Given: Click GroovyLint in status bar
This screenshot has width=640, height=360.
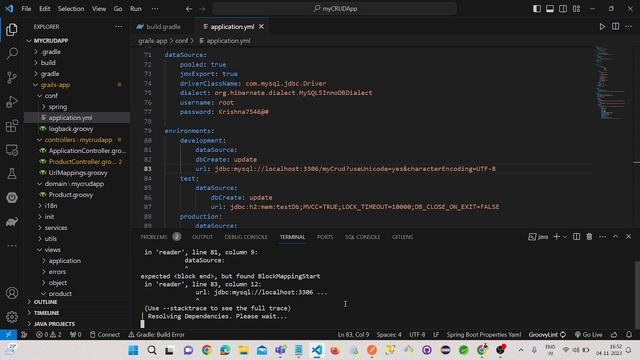Looking at the screenshot, I should click(x=547, y=334).
